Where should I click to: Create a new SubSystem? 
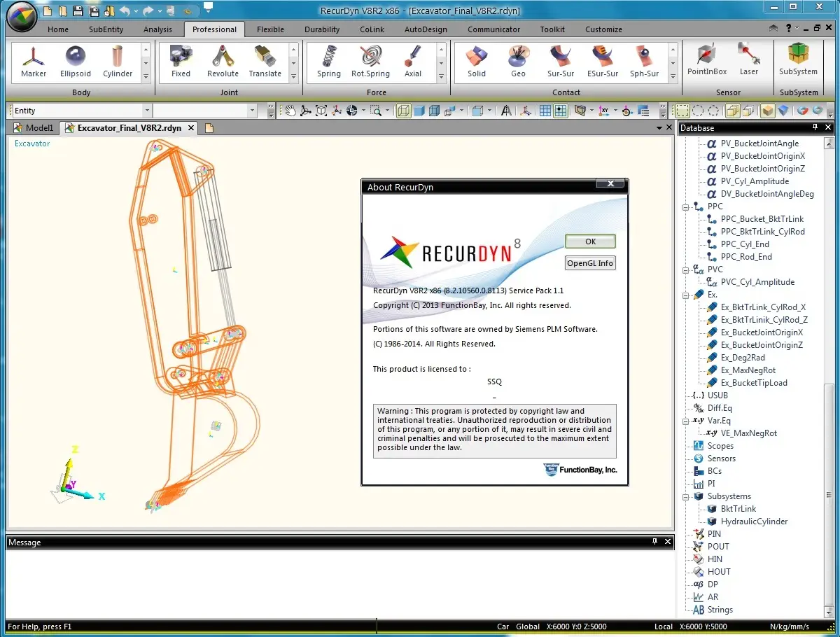click(798, 61)
